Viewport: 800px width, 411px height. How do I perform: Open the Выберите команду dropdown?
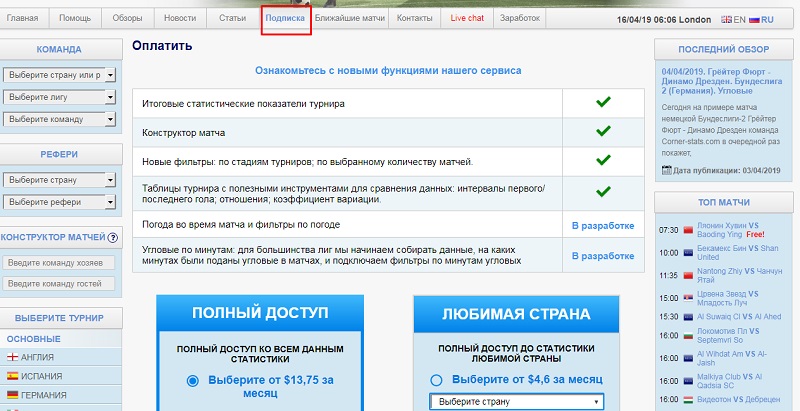click(x=60, y=118)
